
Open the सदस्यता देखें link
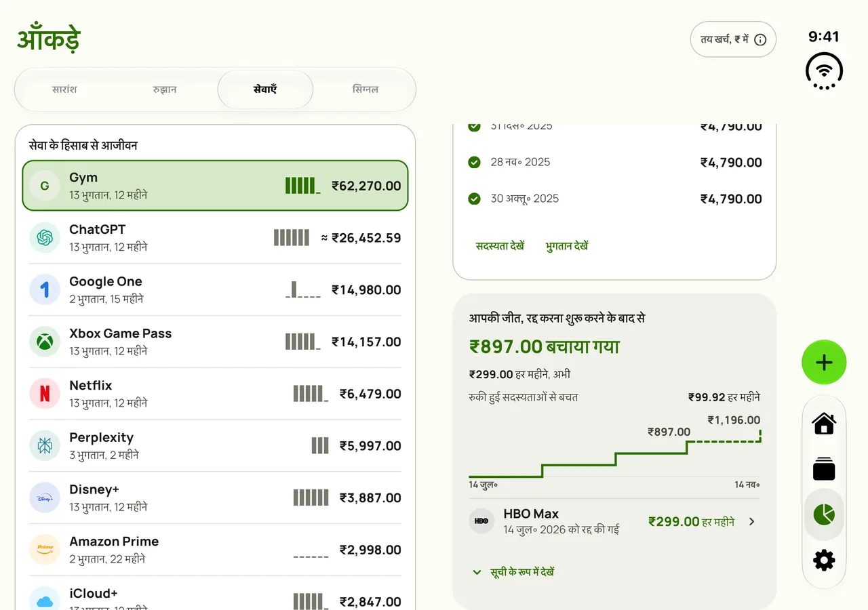(x=500, y=246)
